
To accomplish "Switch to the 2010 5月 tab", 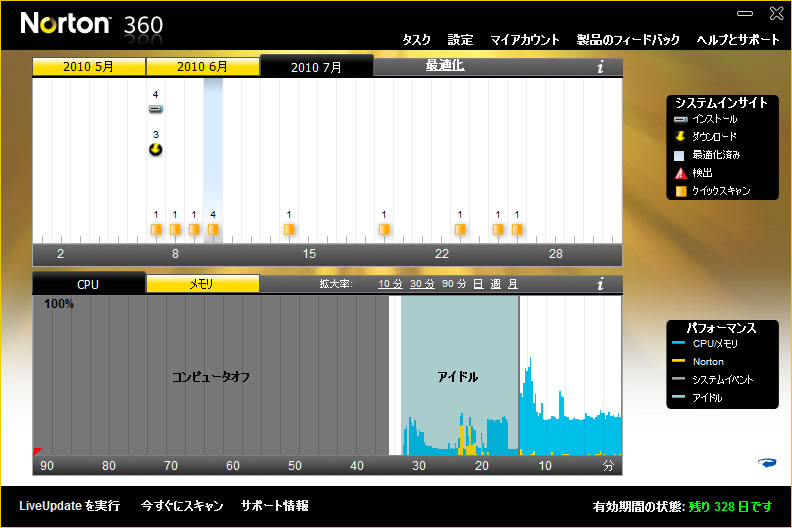I will coord(89,67).
